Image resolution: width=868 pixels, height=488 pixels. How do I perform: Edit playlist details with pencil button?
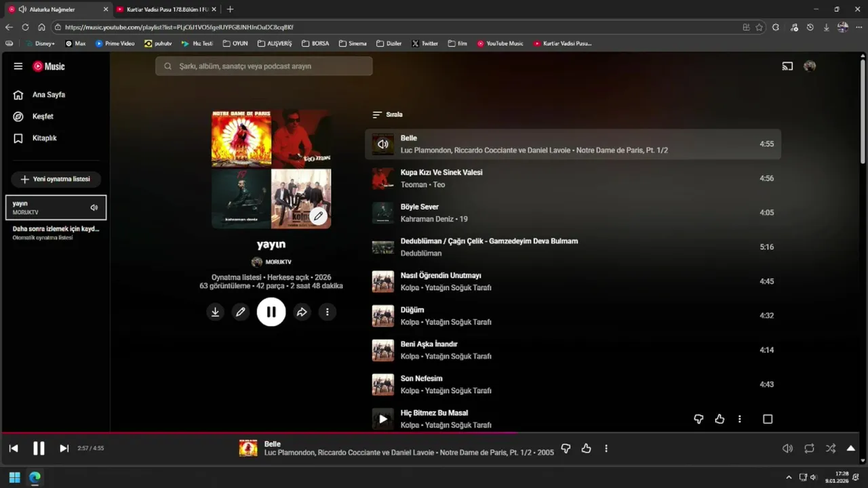click(x=240, y=312)
